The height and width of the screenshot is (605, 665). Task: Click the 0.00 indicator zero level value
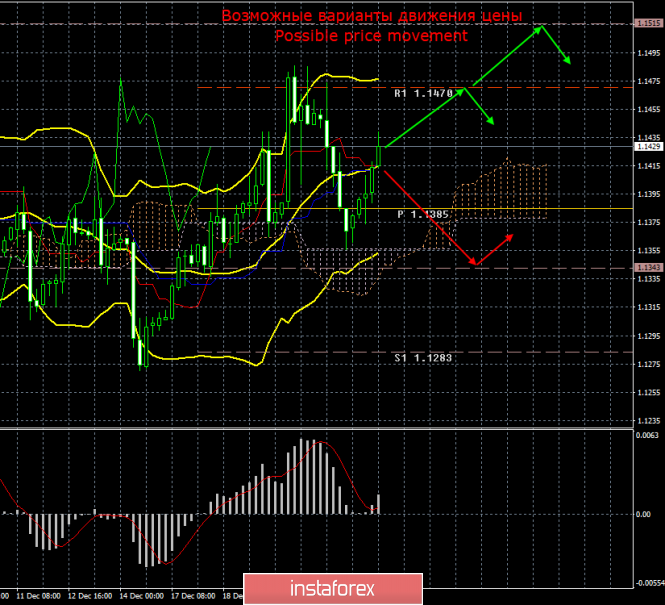coord(643,514)
